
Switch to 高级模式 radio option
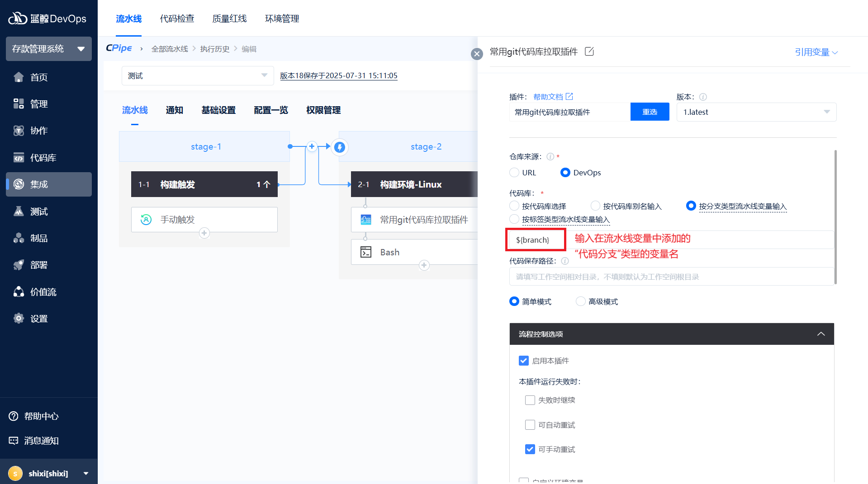point(580,301)
